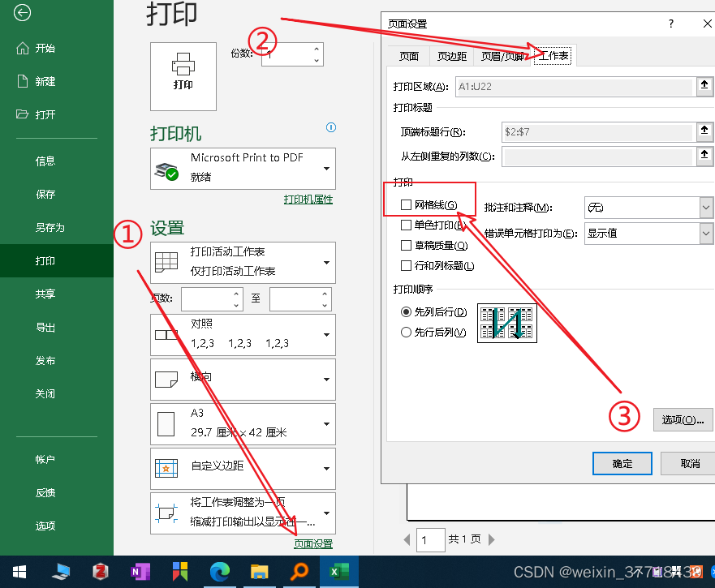The height and width of the screenshot is (588, 715).
Task: Click Cancel button in Page Setup dialog
Action: [688, 464]
